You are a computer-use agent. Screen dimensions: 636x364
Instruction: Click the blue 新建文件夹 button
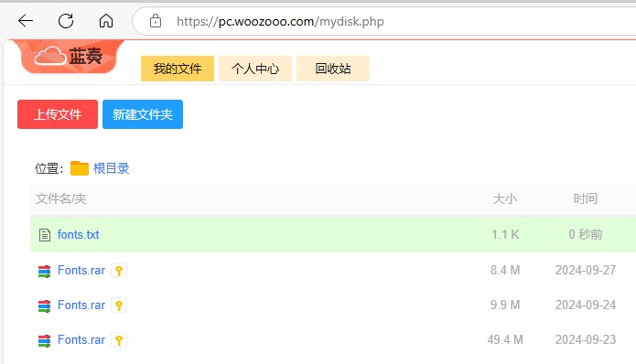(143, 114)
